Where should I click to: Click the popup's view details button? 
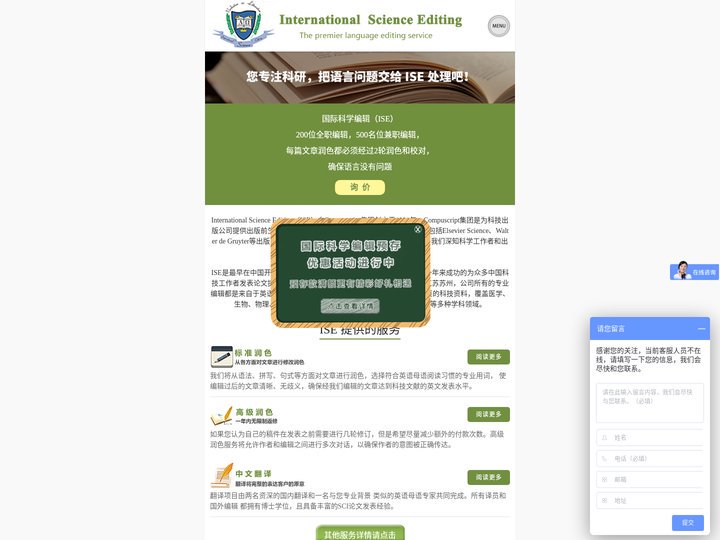[x=350, y=305]
